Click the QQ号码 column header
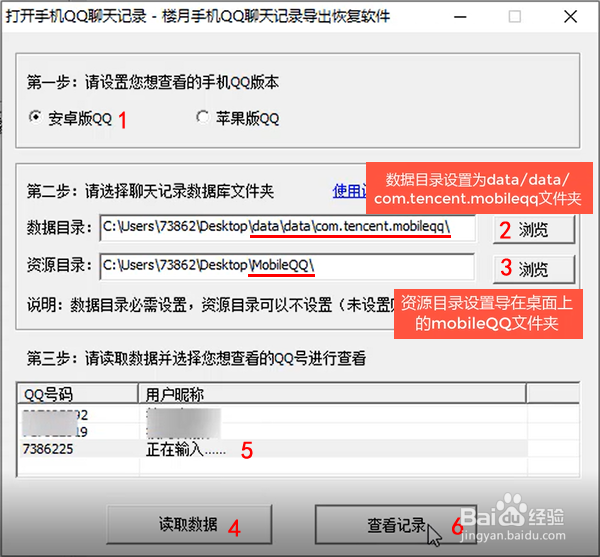The image size is (600, 557). click(x=78, y=394)
